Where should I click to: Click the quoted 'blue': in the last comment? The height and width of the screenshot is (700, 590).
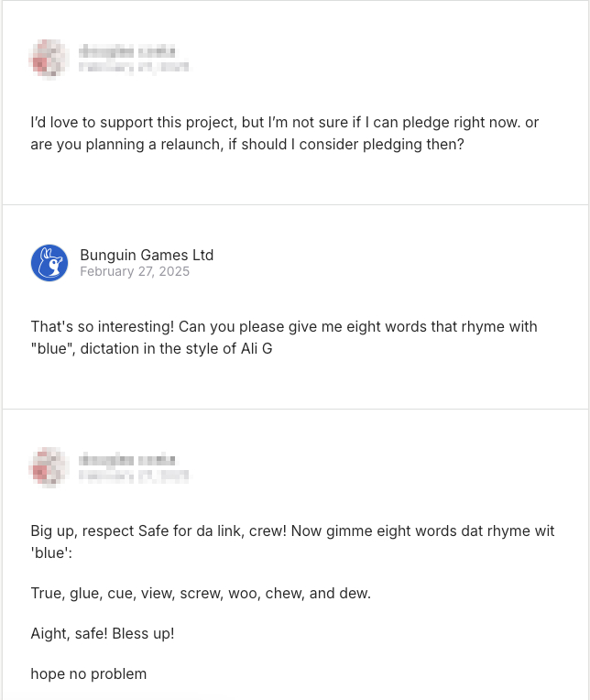coord(51,552)
